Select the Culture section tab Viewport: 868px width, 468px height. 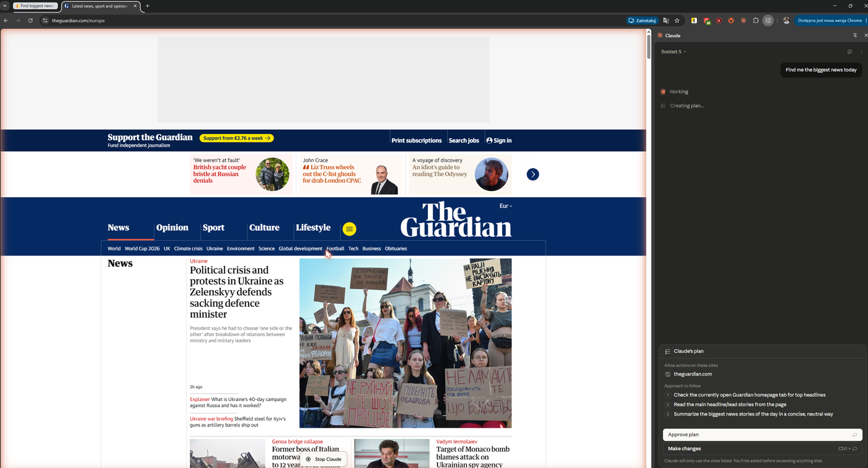264,227
